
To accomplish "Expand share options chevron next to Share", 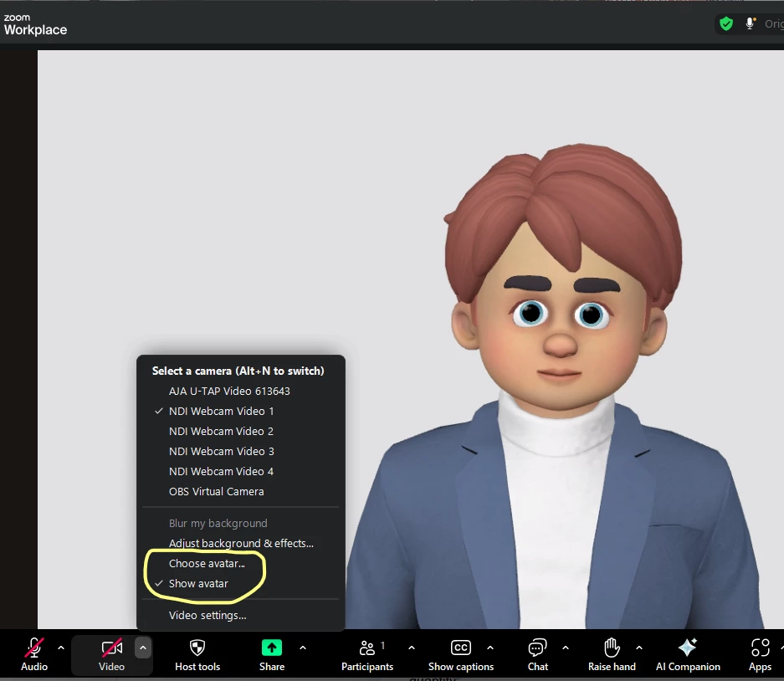I will (303, 648).
